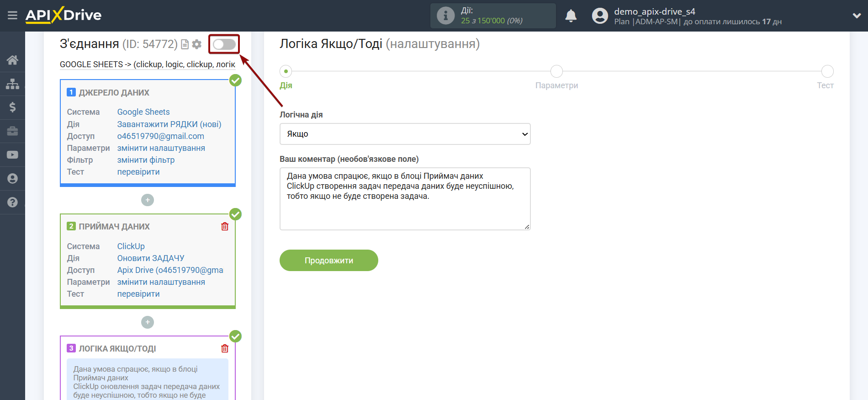Click the ApiX-Drive logo

tap(64, 15)
